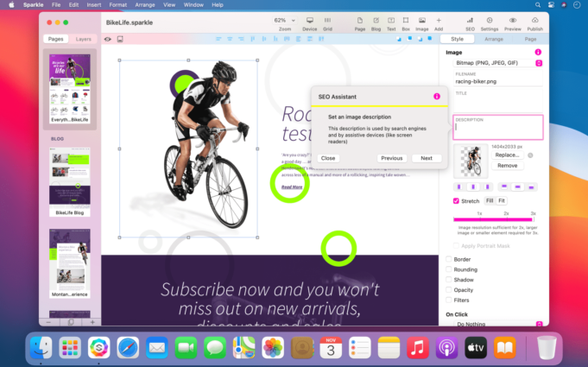Screen dimensions: 588x367
Task: Select the Fill stretch mode
Action: coord(490,201)
